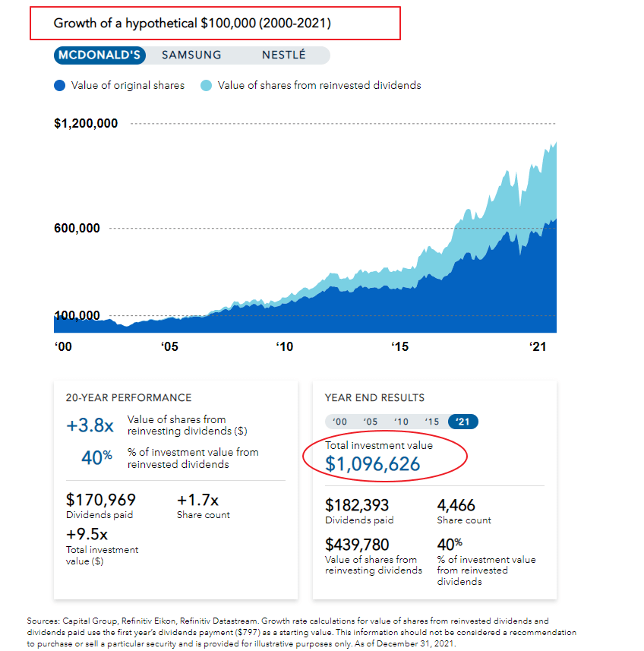Select the '10 year end results option
This screenshot has height=651, width=644.
coord(401,422)
